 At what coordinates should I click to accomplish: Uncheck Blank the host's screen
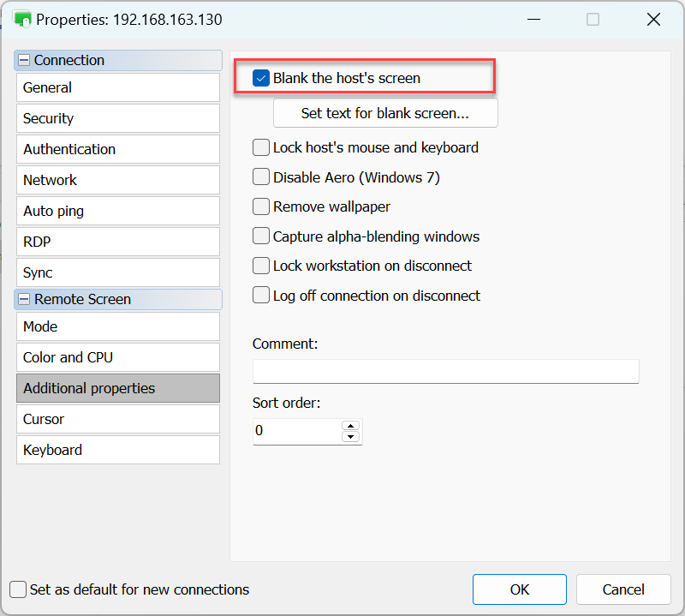[x=261, y=79]
